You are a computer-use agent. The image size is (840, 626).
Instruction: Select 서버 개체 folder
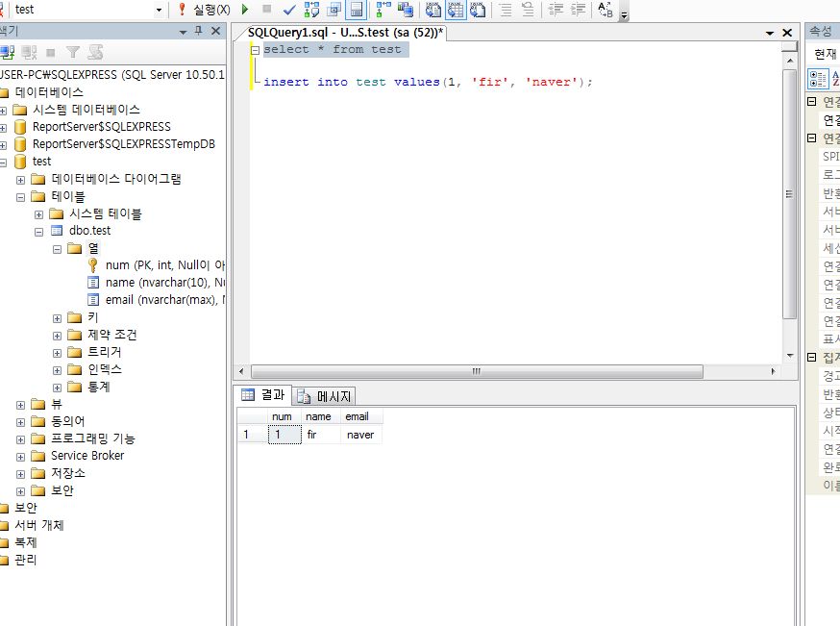point(39,525)
